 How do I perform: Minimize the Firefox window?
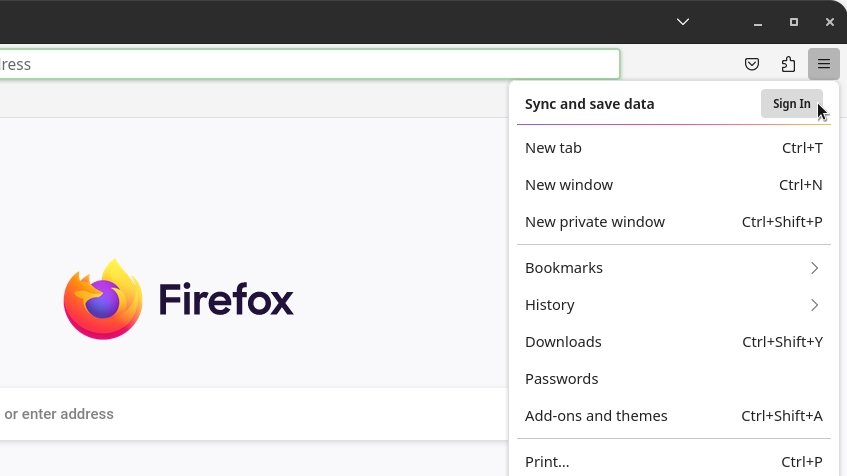(x=758, y=22)
